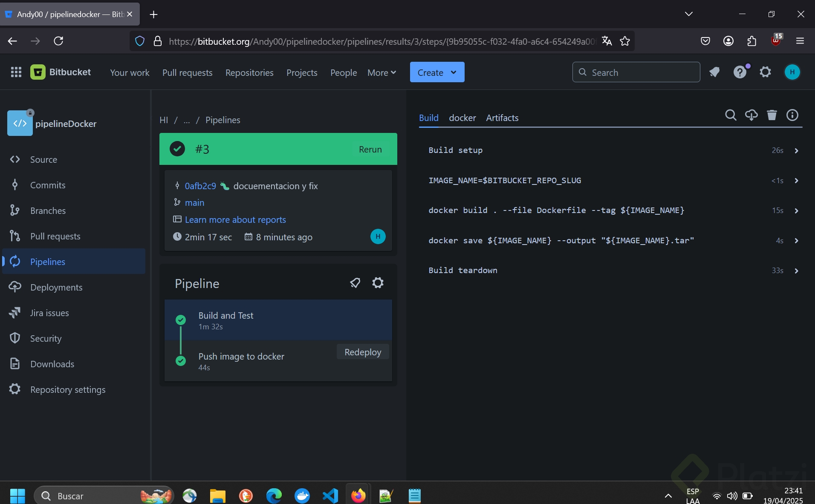Image resolution: width=815 pixels, height=504 pixels.
Task: Switch to the Build tab
Action: (x=428, y=118)
